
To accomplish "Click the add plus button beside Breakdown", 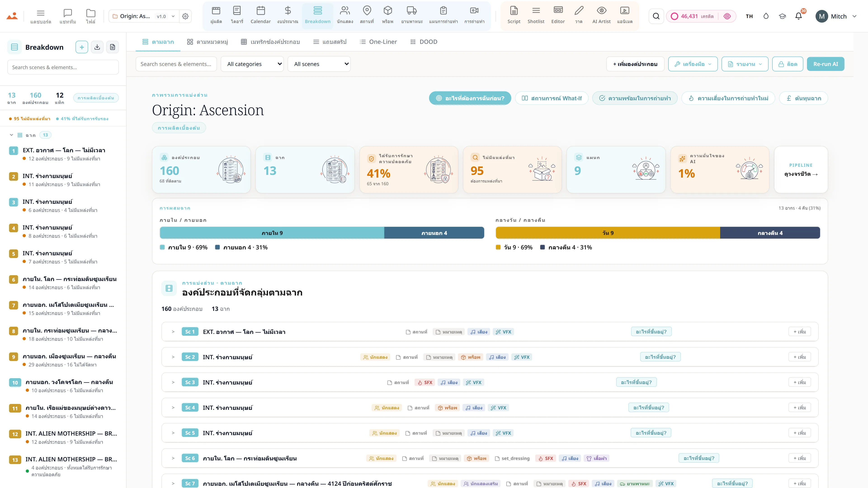I will (x=82, y=47).
